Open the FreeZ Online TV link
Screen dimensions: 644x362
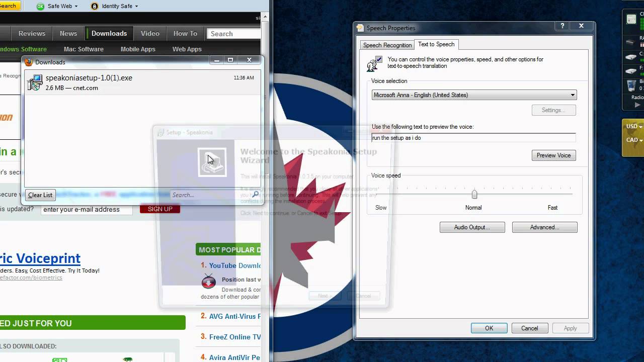click(234, 337)
